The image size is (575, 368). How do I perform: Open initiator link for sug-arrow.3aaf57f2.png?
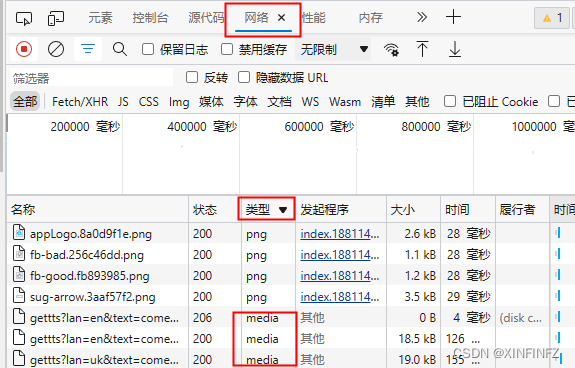[x=340, y=296]
